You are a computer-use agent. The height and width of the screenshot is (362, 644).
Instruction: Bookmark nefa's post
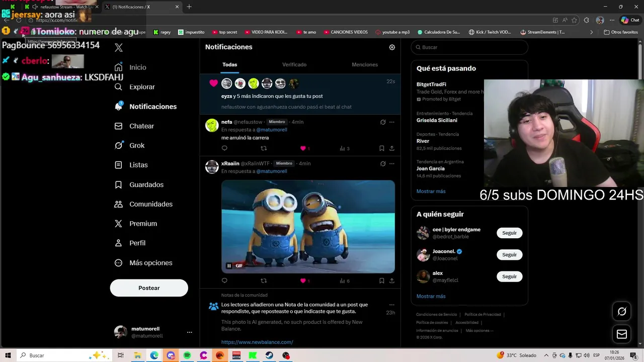click(x=381, y=148)
